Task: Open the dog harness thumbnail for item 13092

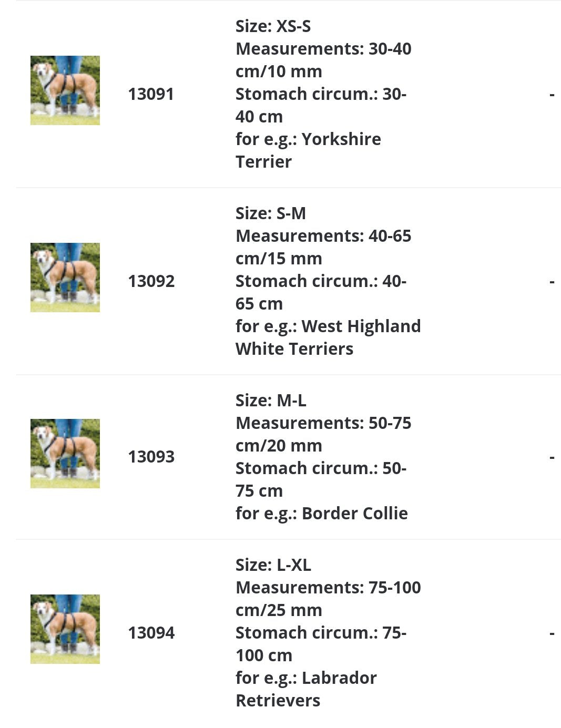Action: pyautogui.click(x=65, y=278)
